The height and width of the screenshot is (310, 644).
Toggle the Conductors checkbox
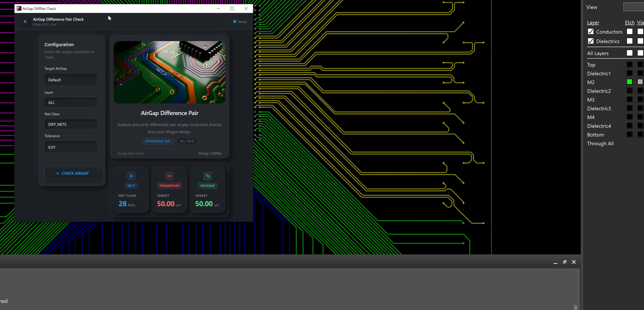(x=591, y=32)
